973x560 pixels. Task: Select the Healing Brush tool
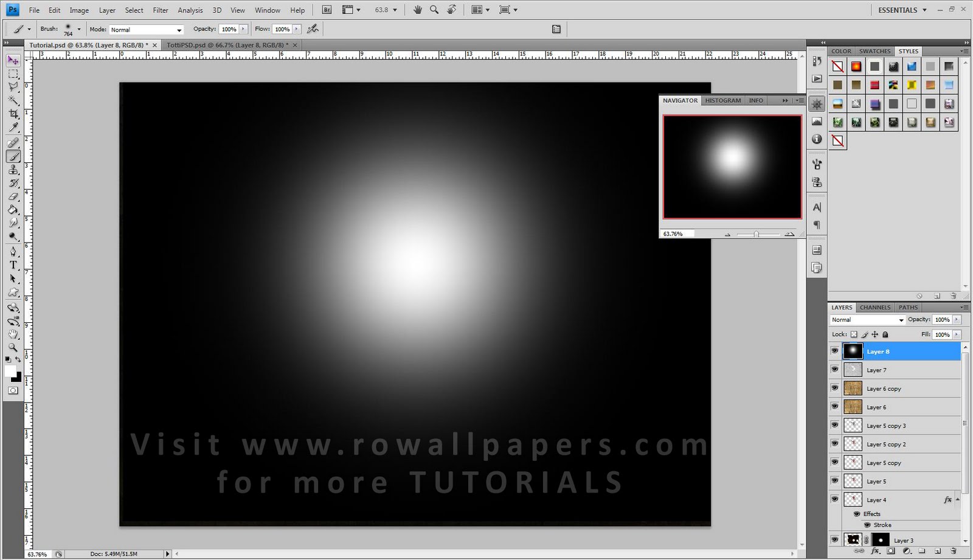point(13,143)
